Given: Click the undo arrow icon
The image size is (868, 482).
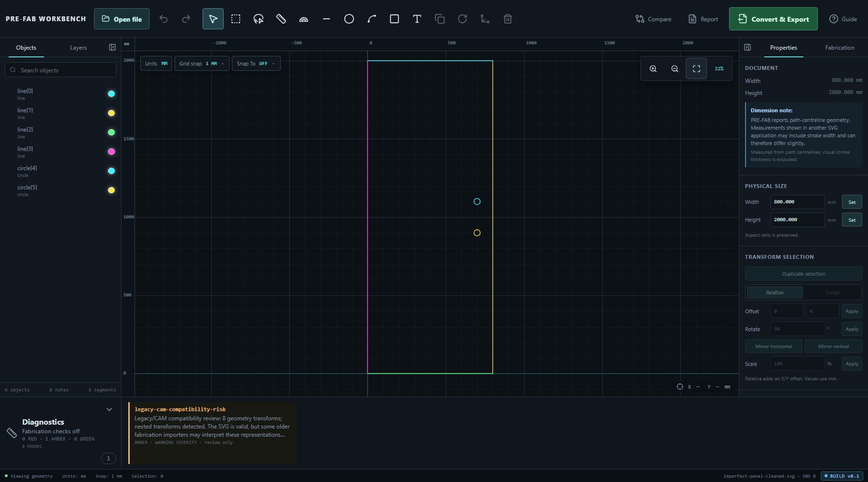Looking at the screenshot, I should click(x=163, y=19).
